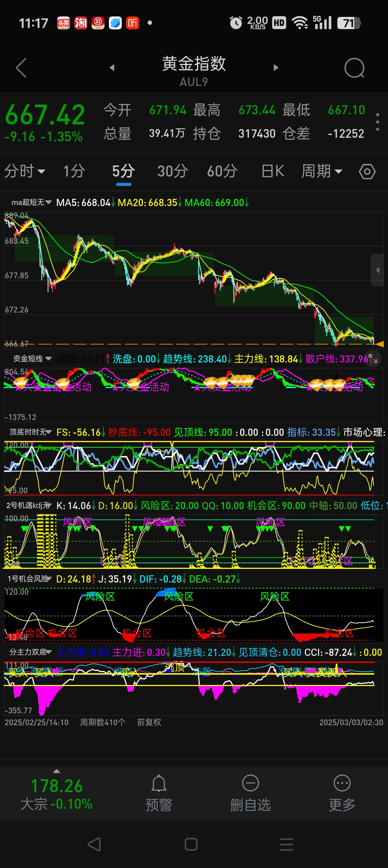This screenshot has width=388, height=868.
Task: Tap the start date 2025/02/25/14:10
Action: click(37, 722)
